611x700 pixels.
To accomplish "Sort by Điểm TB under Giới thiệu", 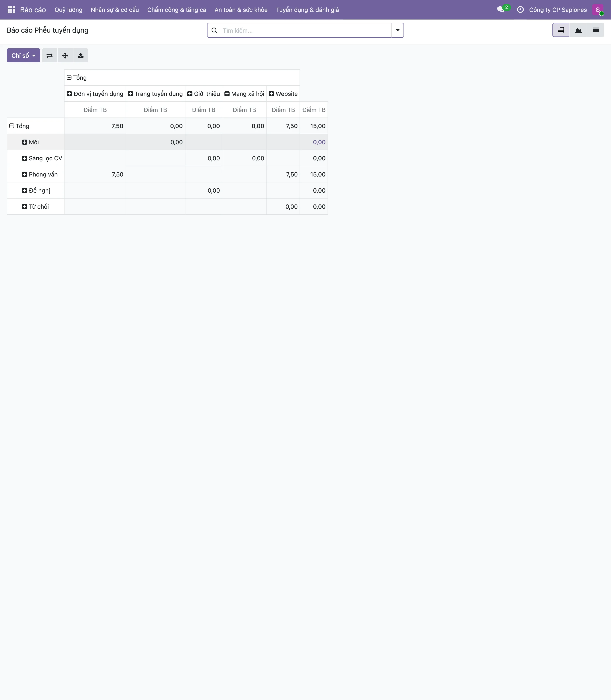I will (x=203, y=110).
